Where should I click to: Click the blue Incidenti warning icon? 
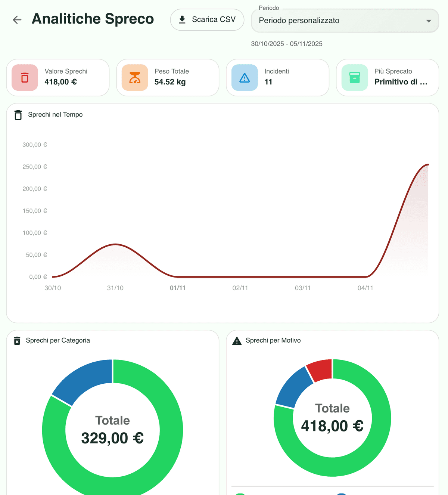pos(244,78)
